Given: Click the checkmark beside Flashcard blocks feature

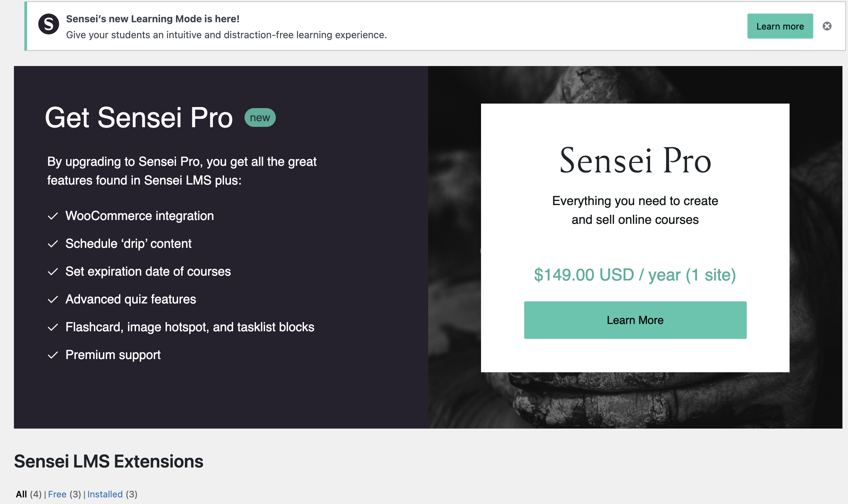Looking at the screenshot, I should click(53, 327).
